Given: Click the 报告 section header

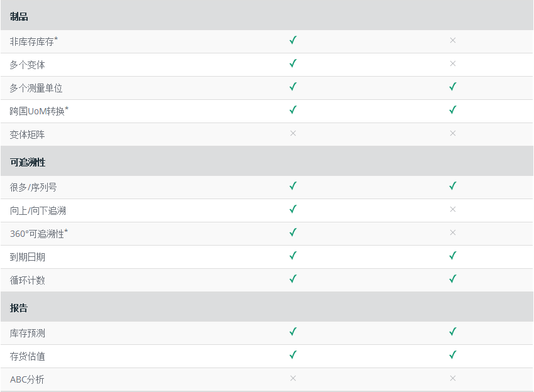Looking at the screenshot, I should (x=19, y=308).
